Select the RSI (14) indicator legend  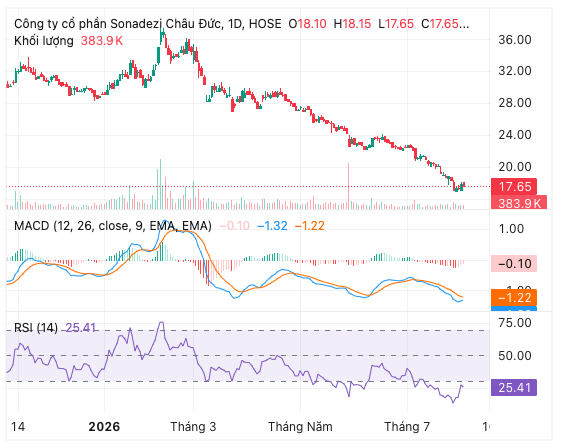pyautogui.click(x=36, y=328)
